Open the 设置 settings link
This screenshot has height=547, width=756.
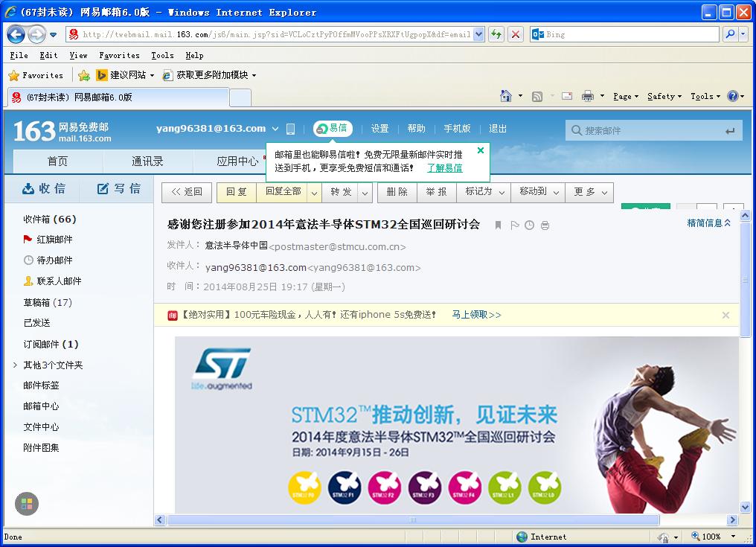pyautogui.click(x=380, y=129)
